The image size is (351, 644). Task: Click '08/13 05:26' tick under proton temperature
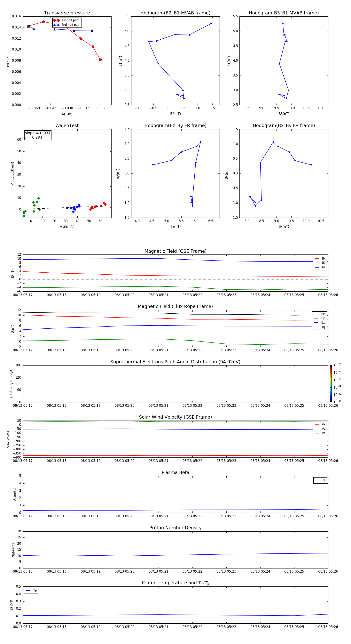328,627
